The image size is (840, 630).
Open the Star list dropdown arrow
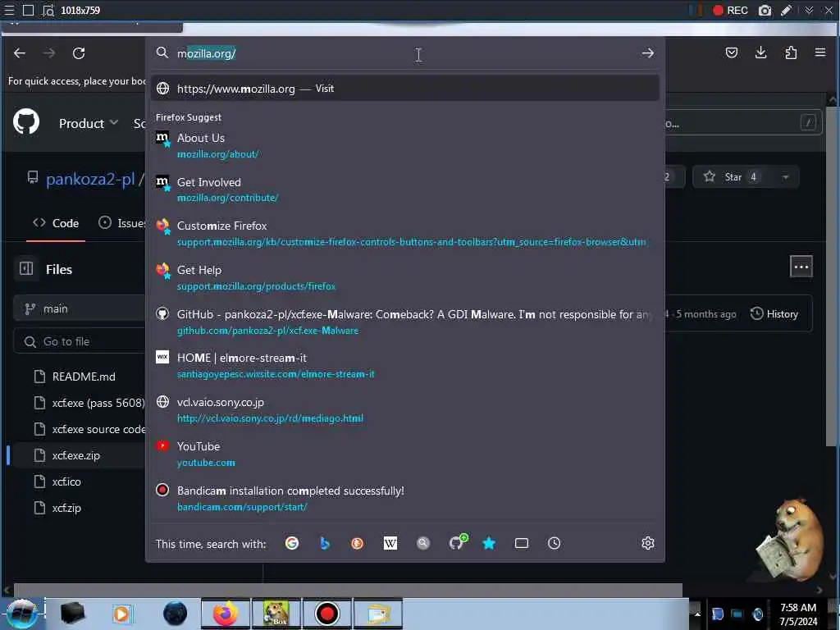(x=785, y=177)
